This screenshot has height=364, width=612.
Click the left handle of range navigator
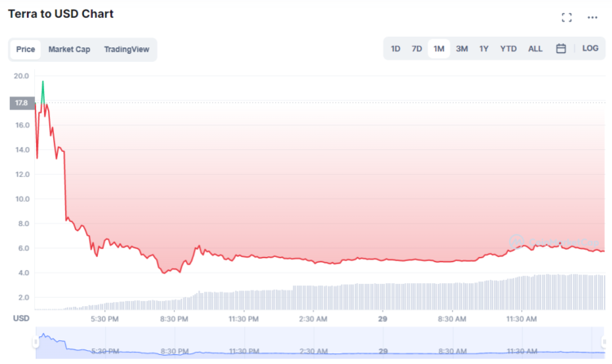click(36, 343)
